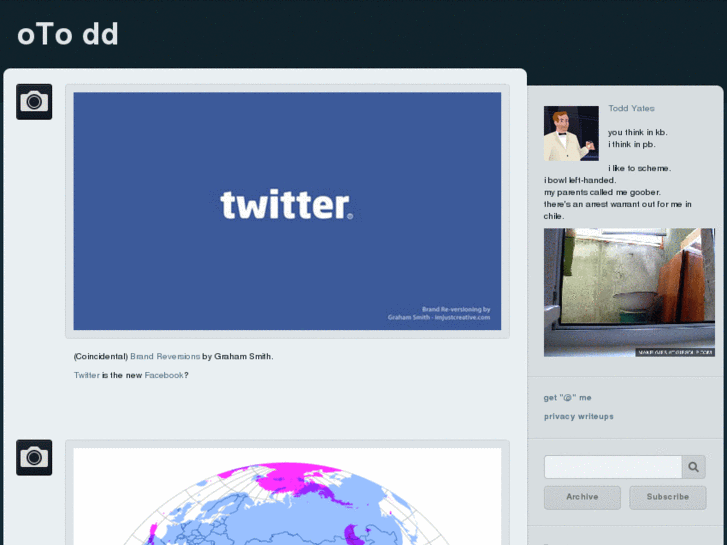Click the camera icon beside the twitter post
Viewport: 727px width, 545px height.
click(34, 102)
